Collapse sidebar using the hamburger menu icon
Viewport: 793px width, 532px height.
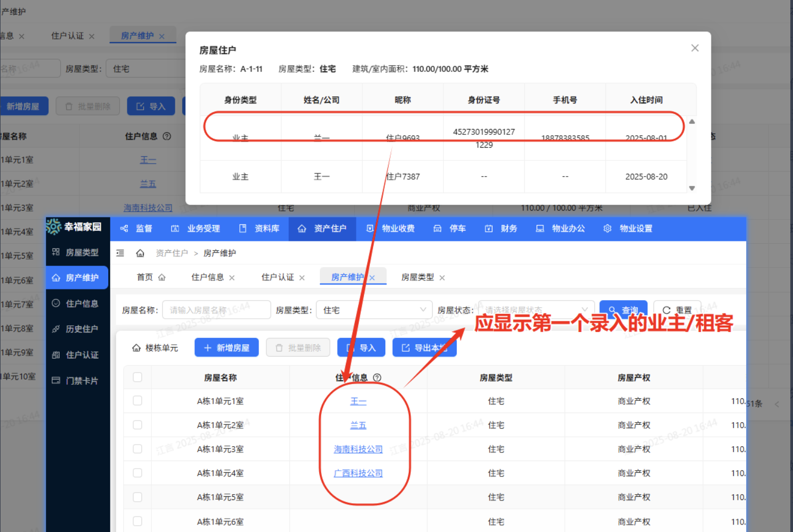[x=120, y=253]
